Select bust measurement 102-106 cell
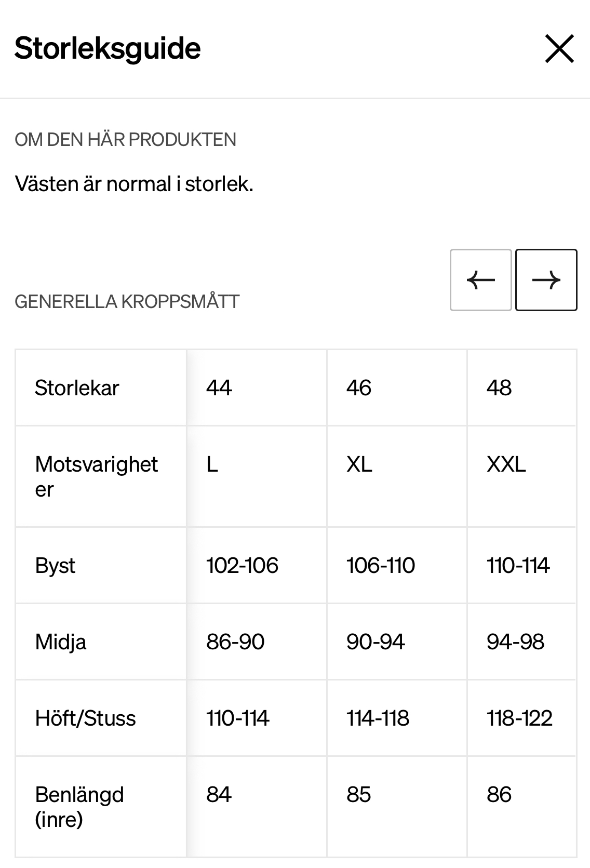The width and height of the screenshot is (590, 868). [x=257, y=565]
